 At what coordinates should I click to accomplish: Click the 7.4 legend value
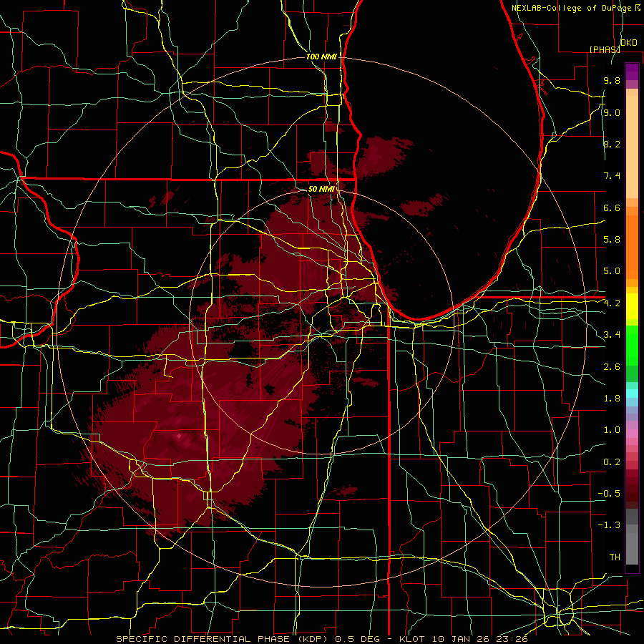(x=612, y=176)
